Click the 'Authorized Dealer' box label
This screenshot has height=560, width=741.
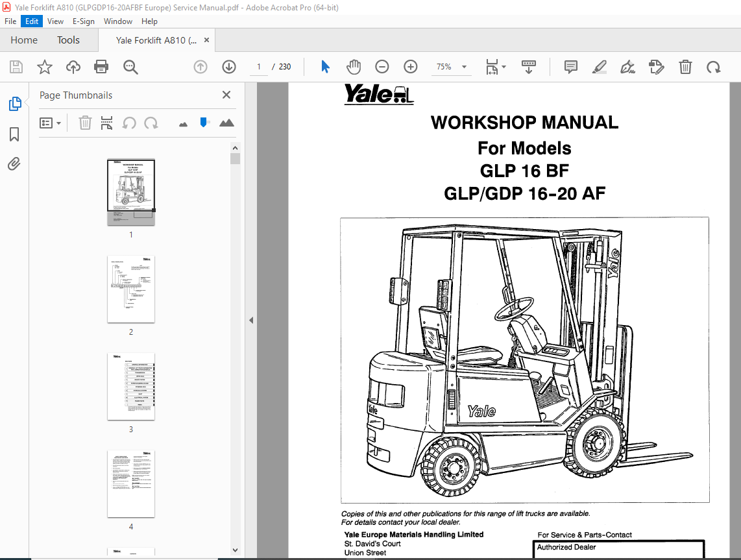(566, 547)
